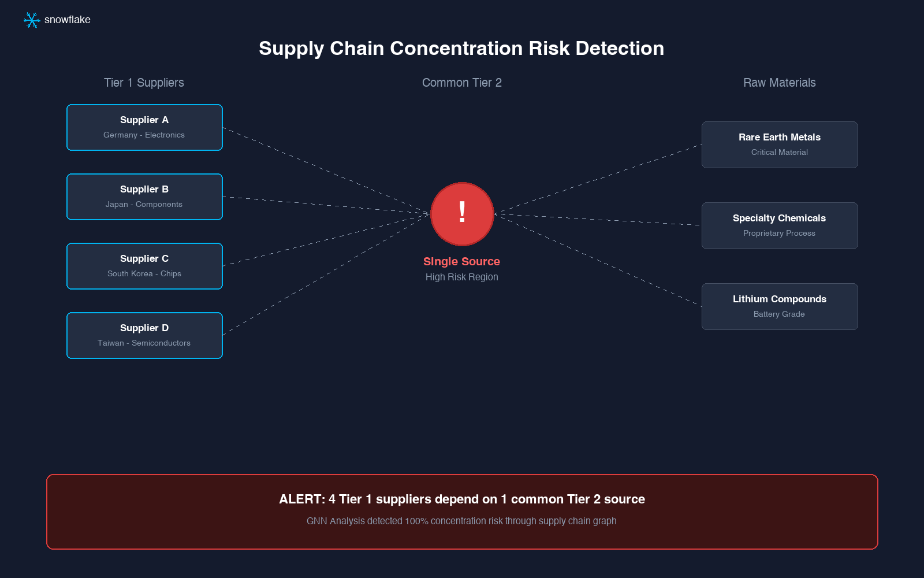924x578 pixels.
Task: Open the Supplier D Taiwan node
Action: pyautogui.click(x=144, y=335)
